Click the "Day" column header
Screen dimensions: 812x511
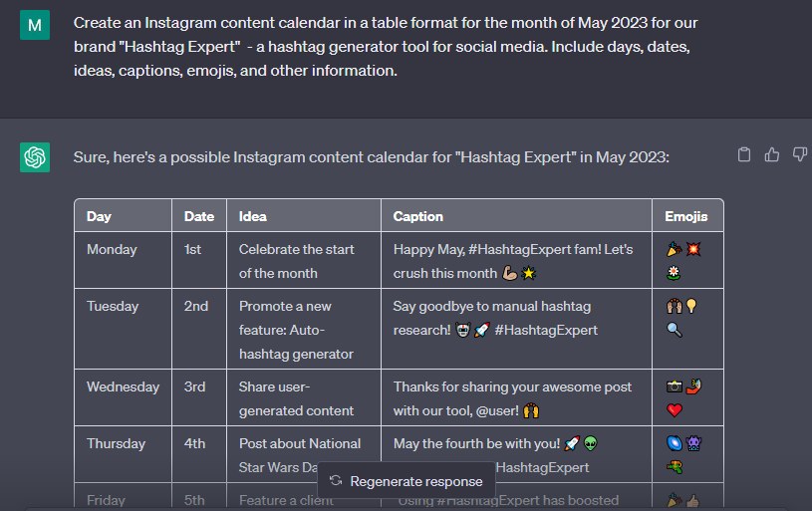[99, 216]
